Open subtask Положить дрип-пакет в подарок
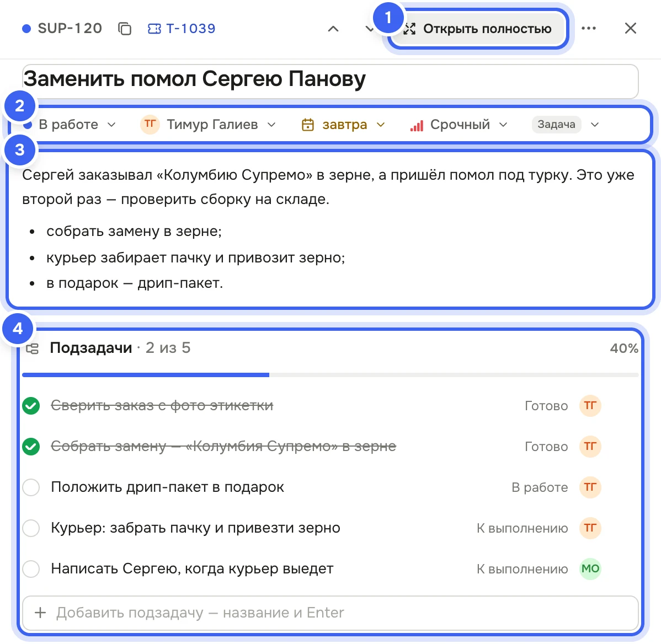The width and height of the screenshot is (661, 644). 167,487
